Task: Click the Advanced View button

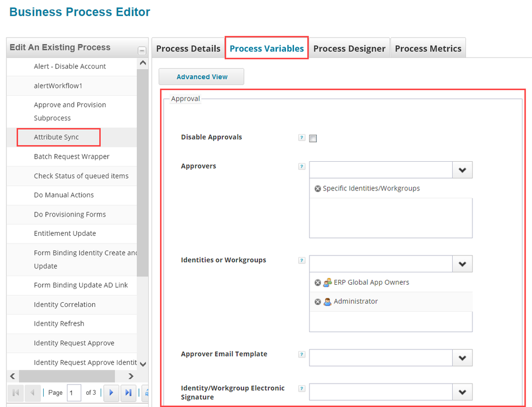Action: 202,77
